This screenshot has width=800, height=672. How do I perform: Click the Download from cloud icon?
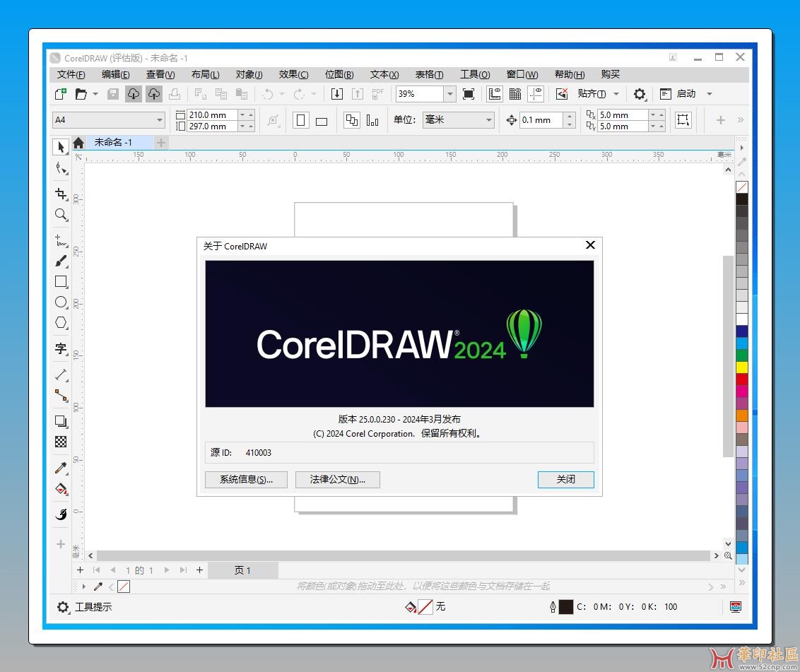(133, 94)
